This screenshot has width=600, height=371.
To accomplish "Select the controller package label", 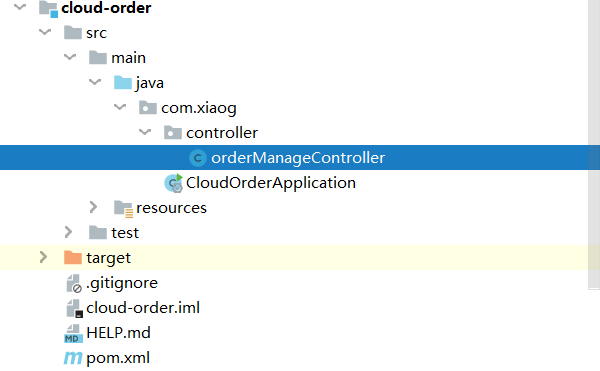I will click(x=222, y=133).
